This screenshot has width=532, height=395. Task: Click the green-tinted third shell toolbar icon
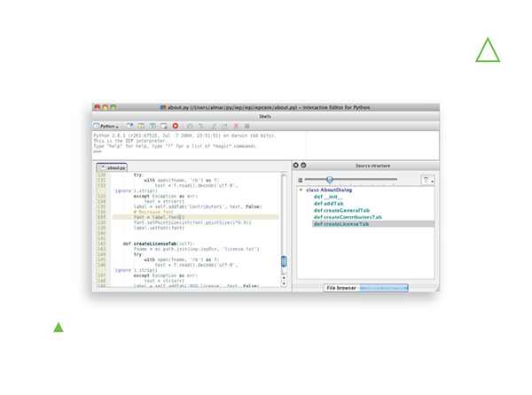[x=153, y=126]
